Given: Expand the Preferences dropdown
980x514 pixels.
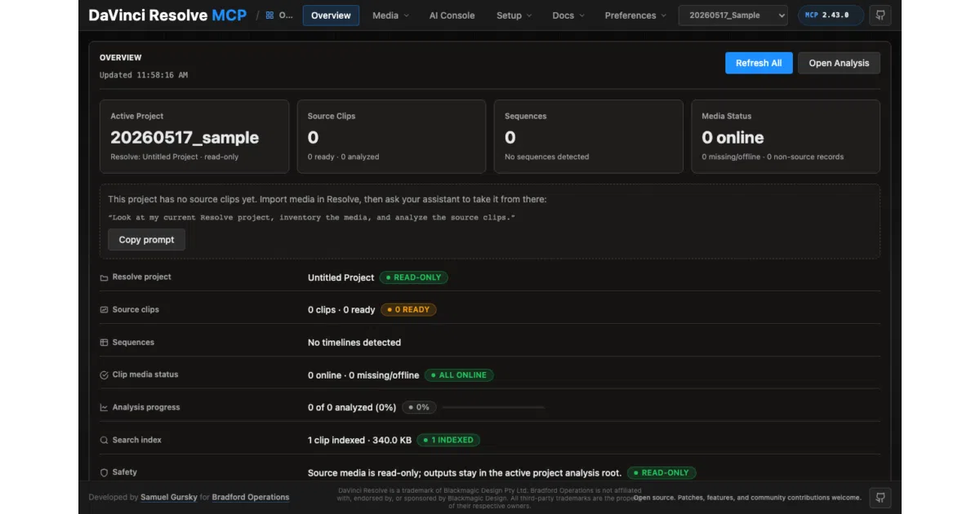Looking at the screenshot, I should [x=635, y=16].
